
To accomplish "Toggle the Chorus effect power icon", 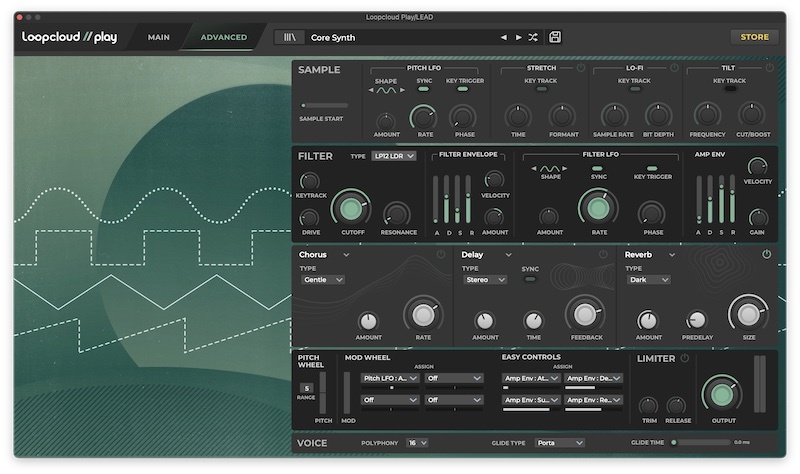I will [x=440, y=255].
